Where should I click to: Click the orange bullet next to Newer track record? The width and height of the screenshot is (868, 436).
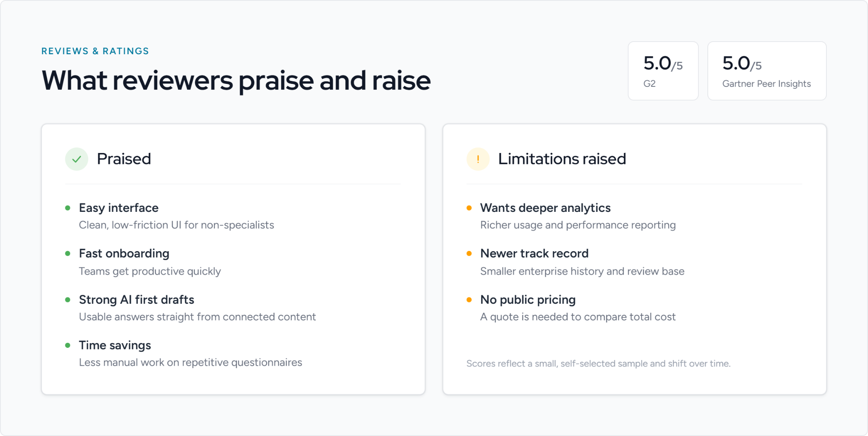click(469, 254)
